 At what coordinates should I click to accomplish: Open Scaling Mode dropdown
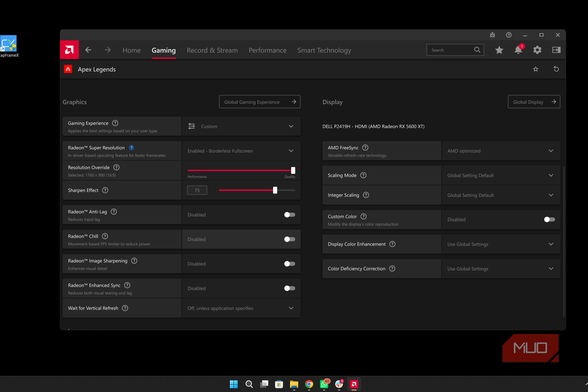click(501, 176)
